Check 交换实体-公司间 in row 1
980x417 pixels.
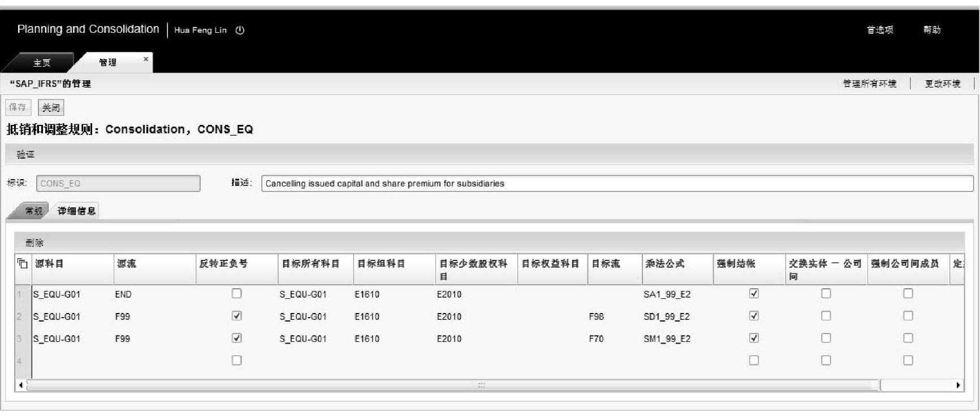tap(826, 293)
